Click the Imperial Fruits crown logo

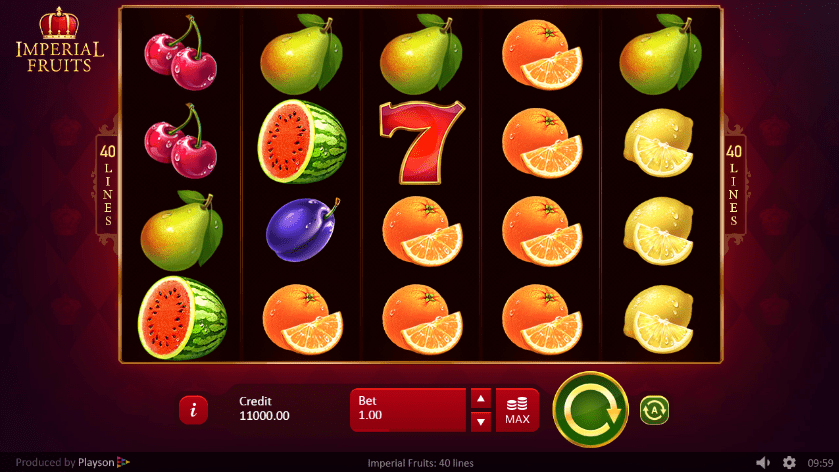(59, 40)
